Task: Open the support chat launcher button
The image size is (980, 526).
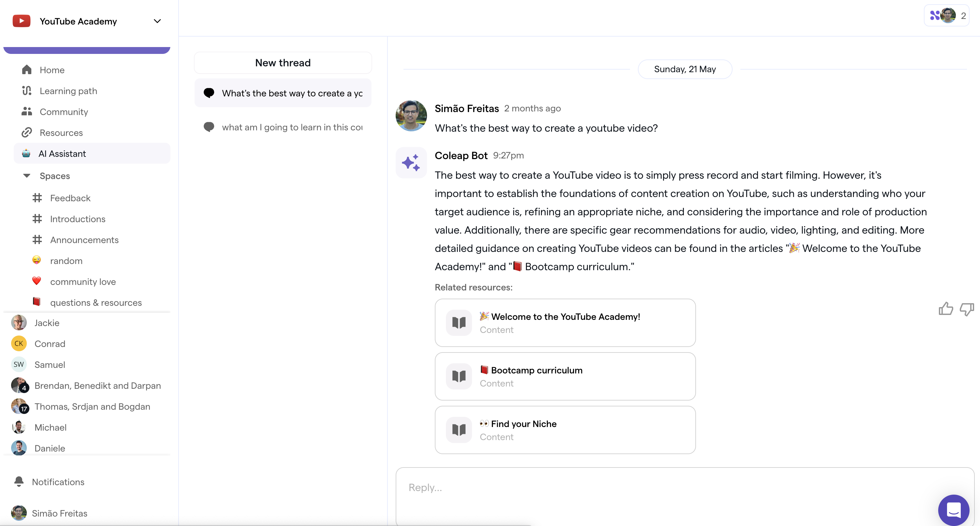Action: click(954, 510)
